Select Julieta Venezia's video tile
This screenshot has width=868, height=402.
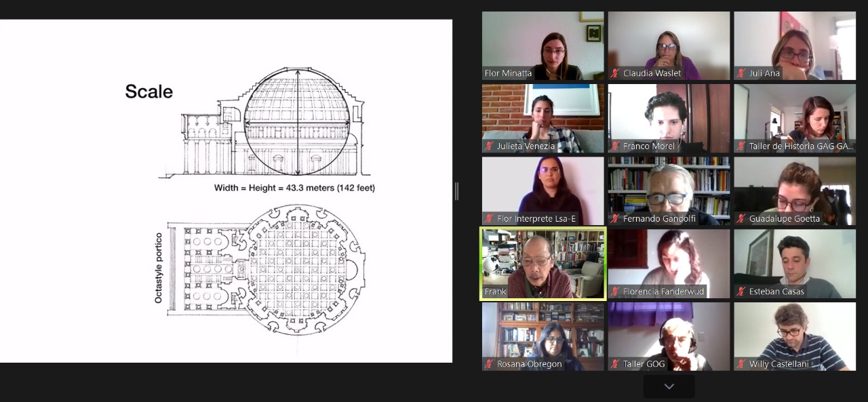click(x=542, y=118)
